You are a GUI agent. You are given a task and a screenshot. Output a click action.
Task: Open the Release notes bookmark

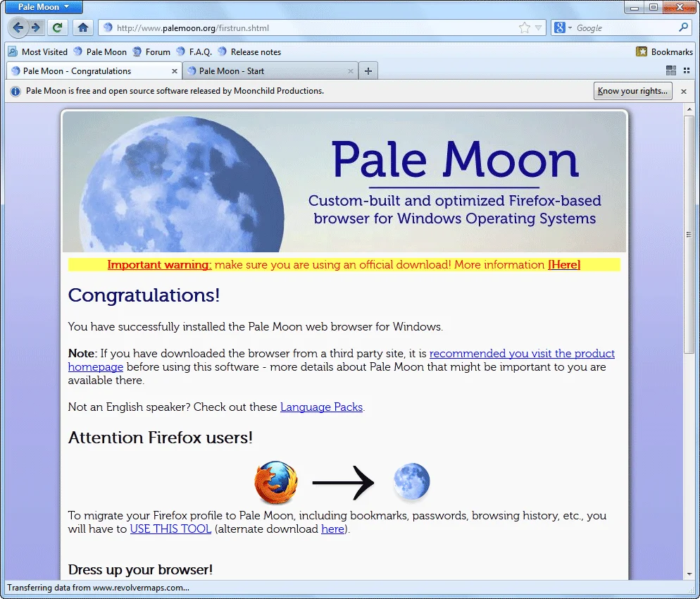[249, 52]
